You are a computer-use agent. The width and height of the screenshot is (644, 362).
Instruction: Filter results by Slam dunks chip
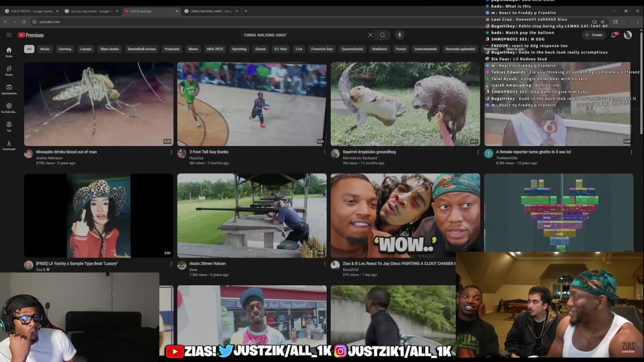(110, 49)
